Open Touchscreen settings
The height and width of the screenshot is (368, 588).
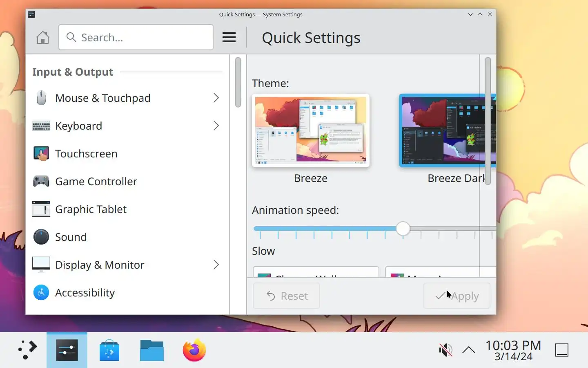pos(127,153)
